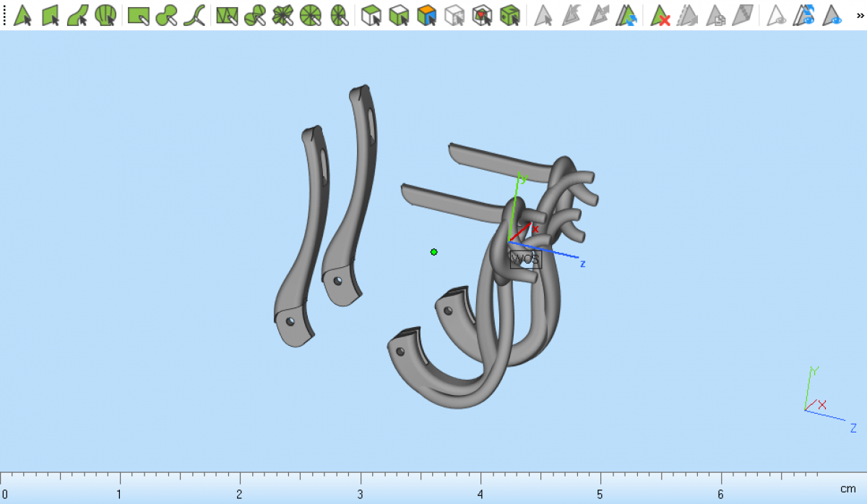Click the triangulated rectangle mark tool
This screenshot has width=867, height=504.
(x=227, y=15)
